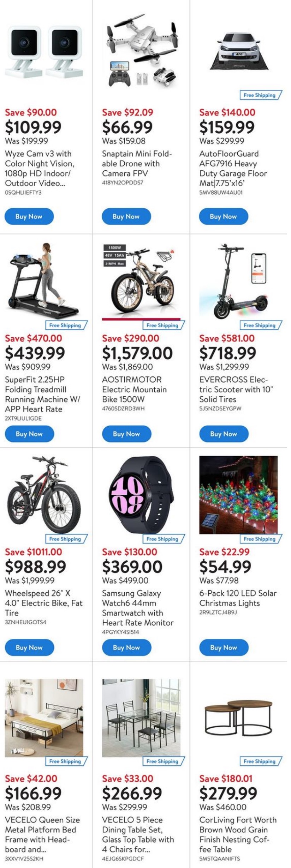This screenshot has width=291, height=868.
Task: Buy the Samsung Galaxy Watch6
Action: pos(126,647)
